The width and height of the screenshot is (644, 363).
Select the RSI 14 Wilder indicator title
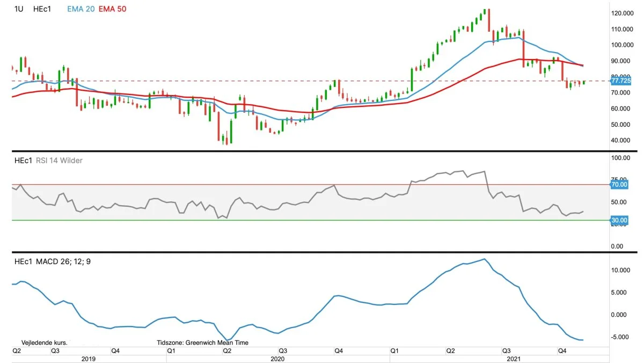click(59, 160)
